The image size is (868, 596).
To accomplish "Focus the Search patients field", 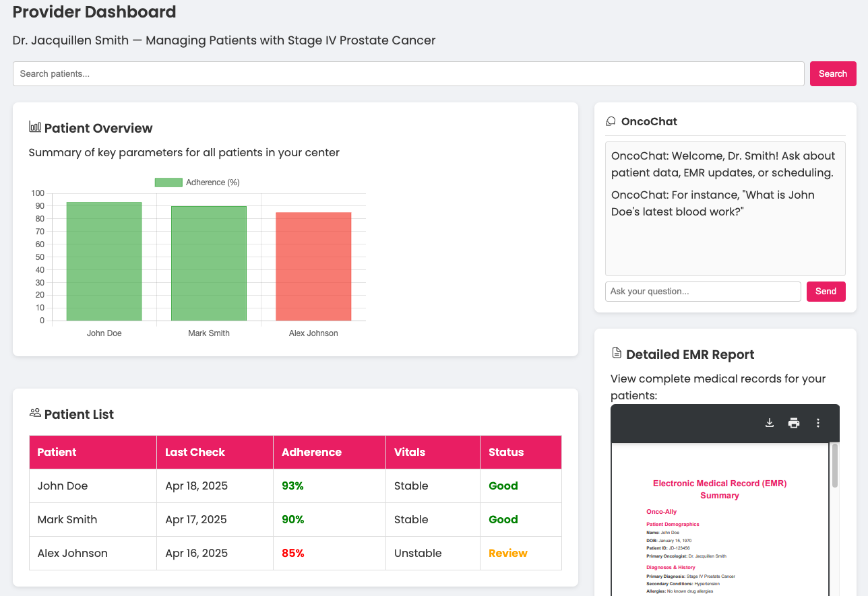I will coord(408,73).
